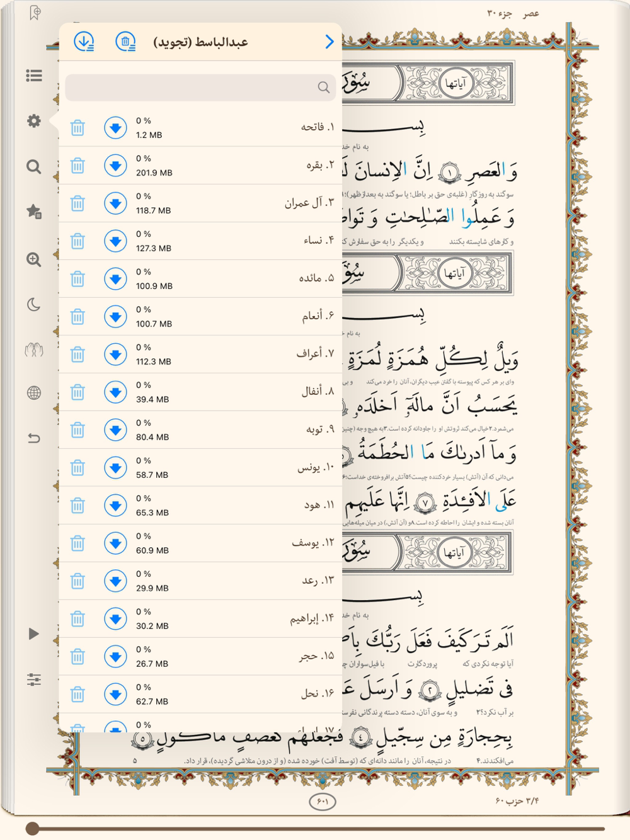
Task: Start playback with the play triangle
Action: click(x=33, y=633)
